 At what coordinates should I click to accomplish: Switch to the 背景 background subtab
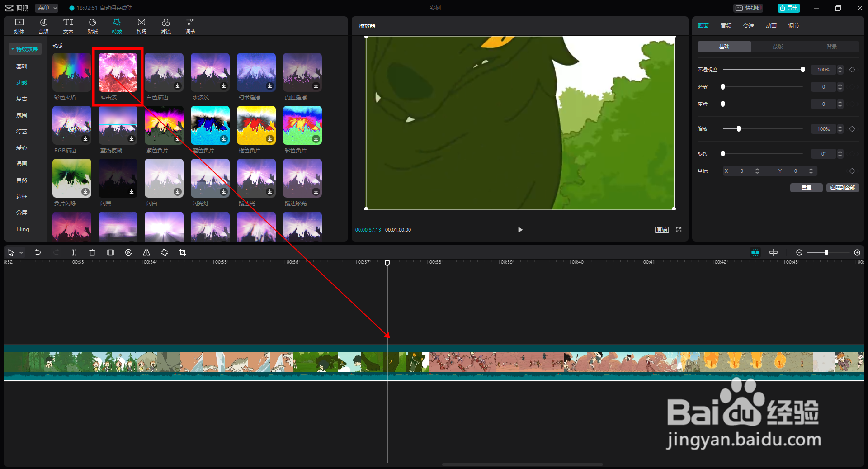click(x=832, y=47)
